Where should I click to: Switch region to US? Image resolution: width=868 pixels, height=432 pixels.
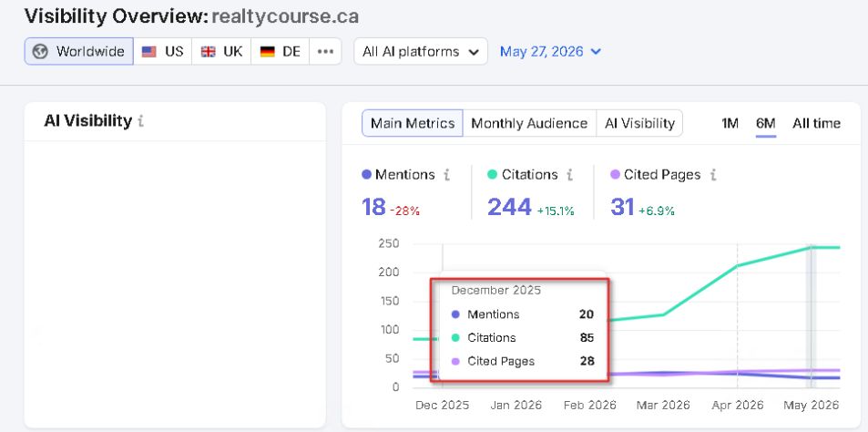pos(163,52)
